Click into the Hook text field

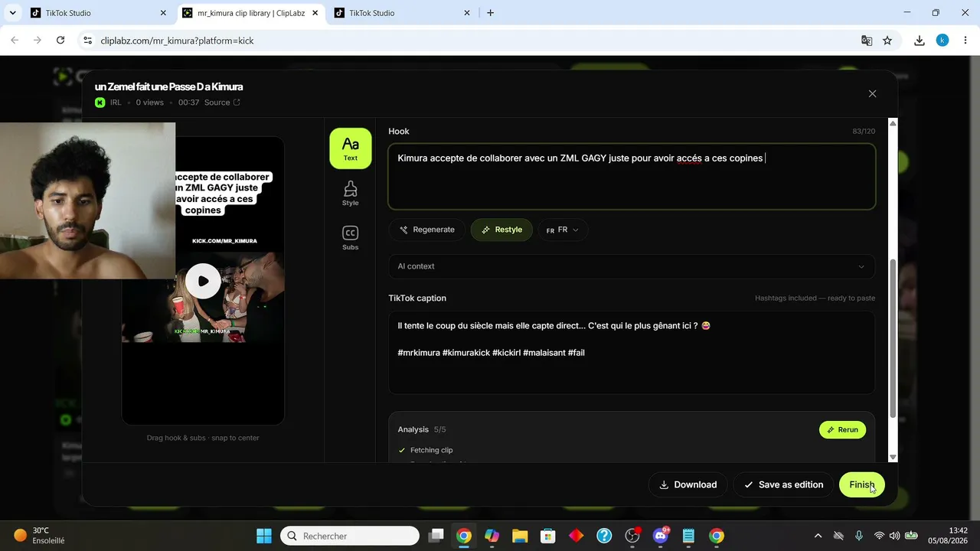coord(632,176)
